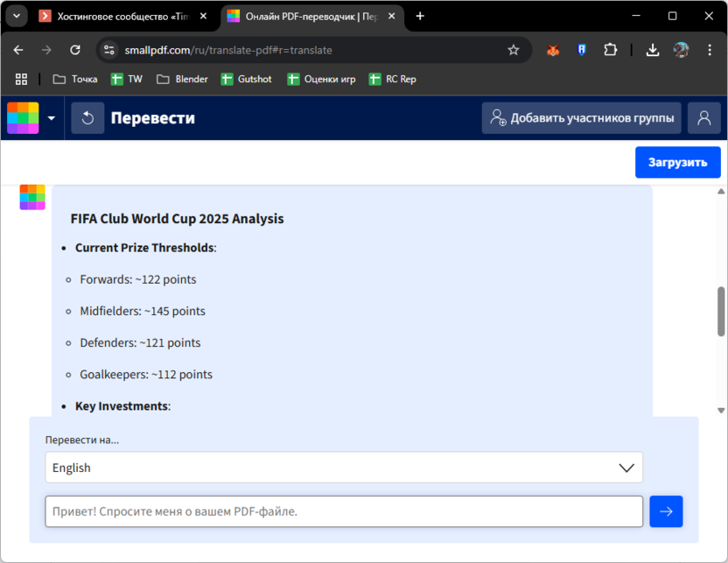This screenshot has height=563, width=728.
Task: Show browser downloads
Action: [653, 50]
